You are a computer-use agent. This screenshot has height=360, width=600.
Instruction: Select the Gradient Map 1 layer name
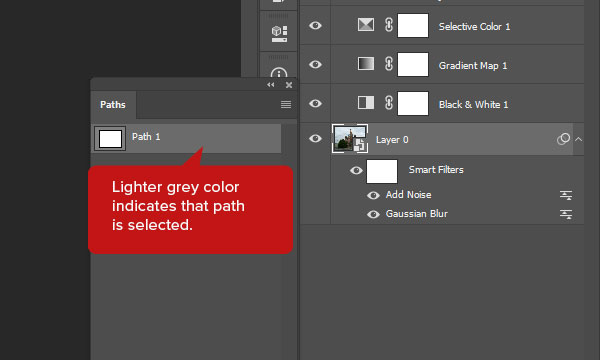[473, 66]
